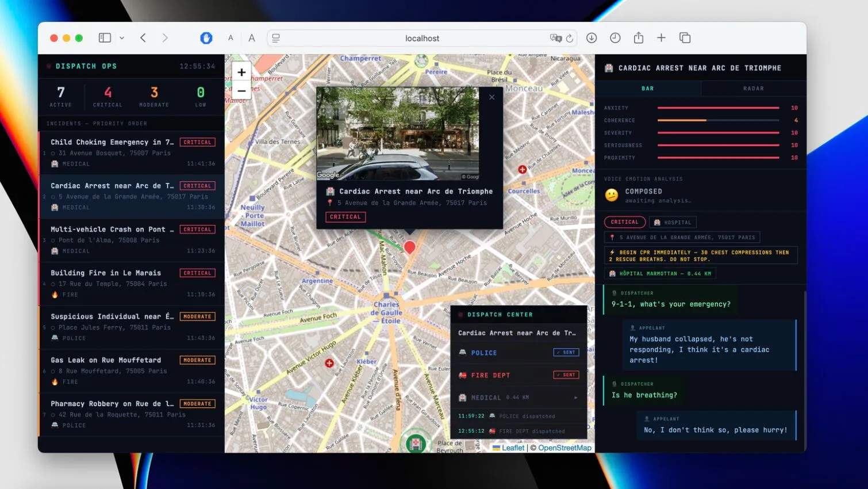The image size is (868, 489).
Task: Select the Pharmacy Robbery incident
Action: pyautogui.click(x=132, y=414)
